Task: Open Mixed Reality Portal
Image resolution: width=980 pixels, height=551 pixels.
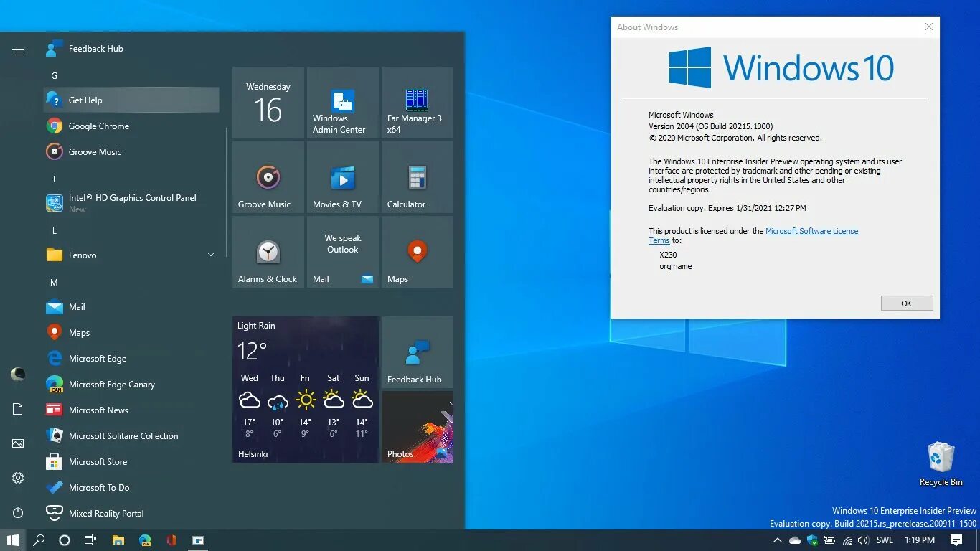Action: (131, 514)
